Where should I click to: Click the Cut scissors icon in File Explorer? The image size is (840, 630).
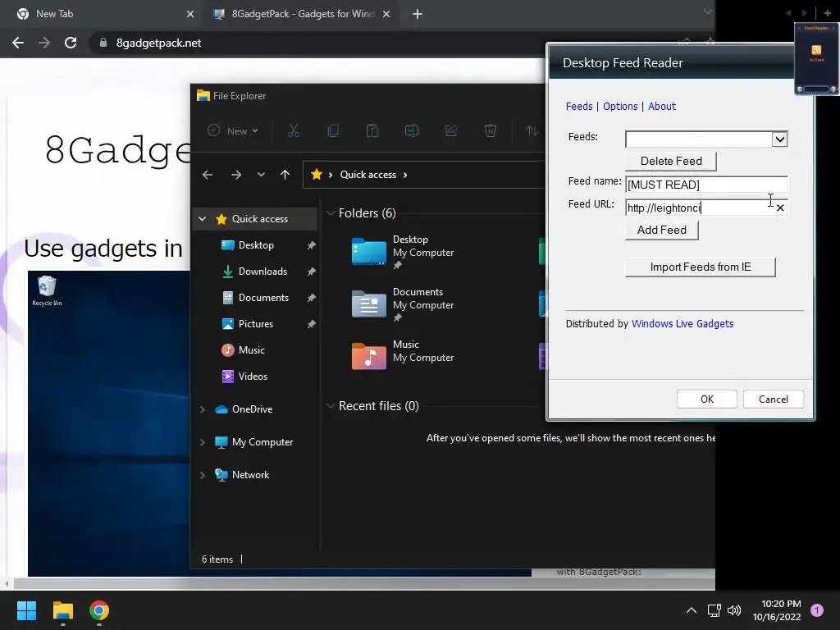click(293, 130)
